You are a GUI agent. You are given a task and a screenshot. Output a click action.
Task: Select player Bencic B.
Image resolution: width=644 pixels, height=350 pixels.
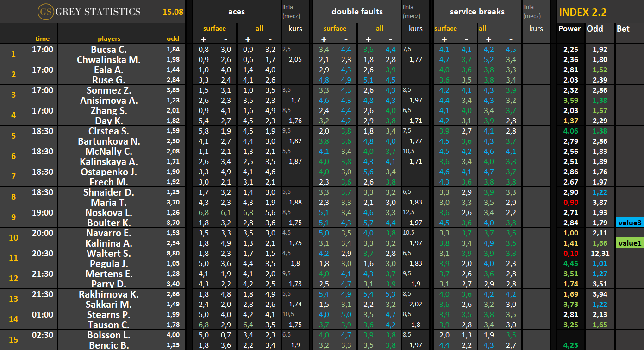109,345
